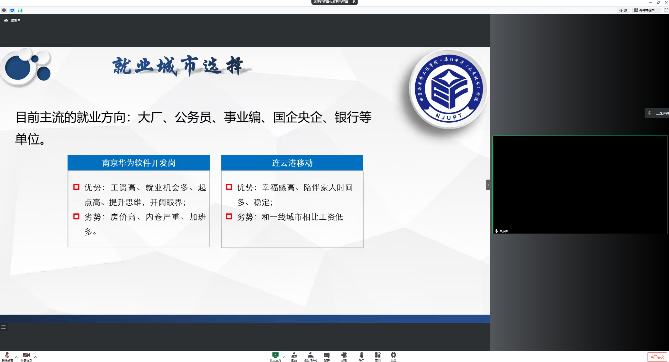Image resolution: width=669 pixels, height=362 pixels.
Task: Expand the microphone options arrow
Action: point(16,356)
